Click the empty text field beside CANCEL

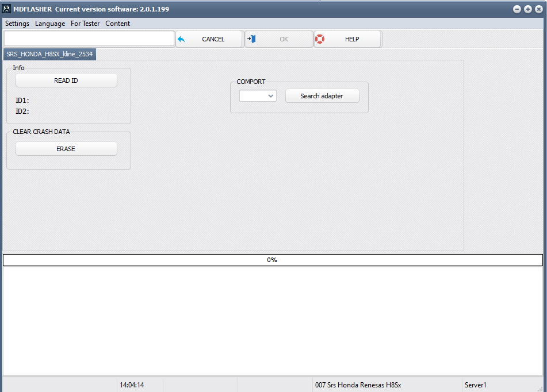pyautogui.click(x=89, y=39)
